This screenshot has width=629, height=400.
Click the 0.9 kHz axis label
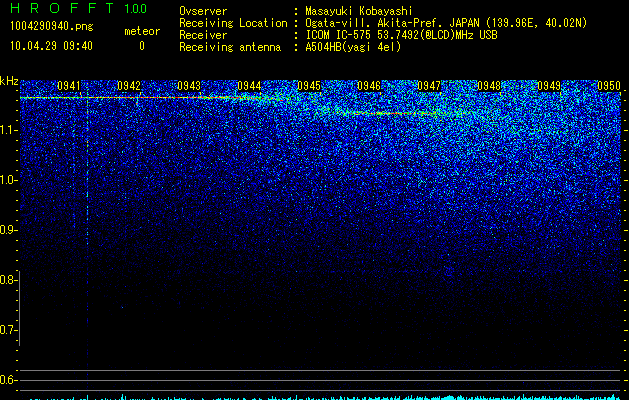pyautogui.click(x=8, y=230)
